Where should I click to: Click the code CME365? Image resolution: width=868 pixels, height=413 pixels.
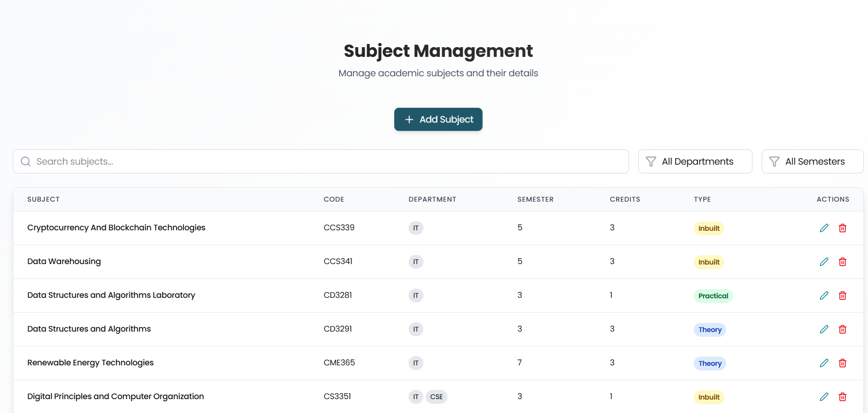(x=339, y=363)
